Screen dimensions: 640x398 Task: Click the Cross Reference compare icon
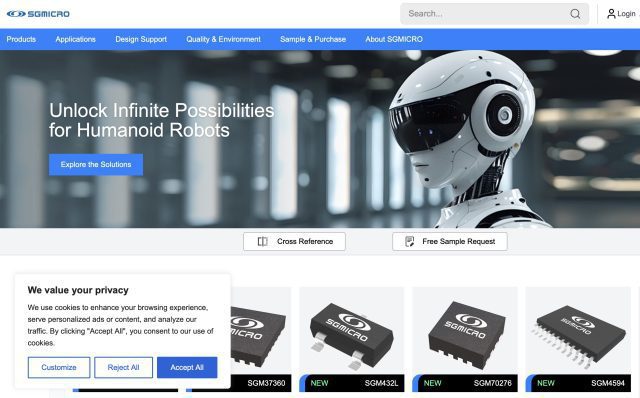[262, 242]
